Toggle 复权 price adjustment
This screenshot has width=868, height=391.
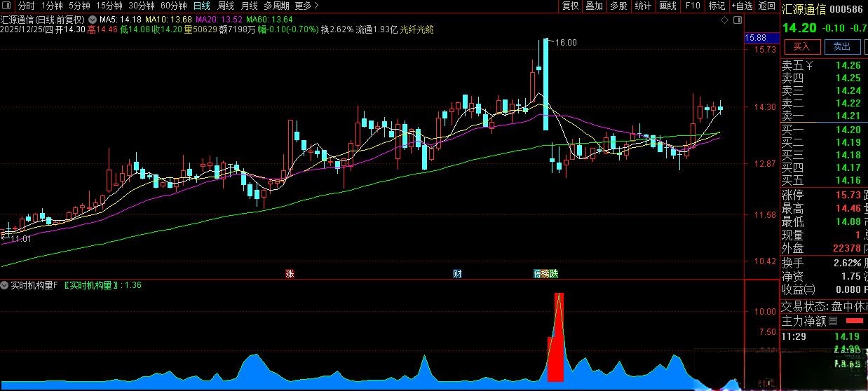pos(571,6)
